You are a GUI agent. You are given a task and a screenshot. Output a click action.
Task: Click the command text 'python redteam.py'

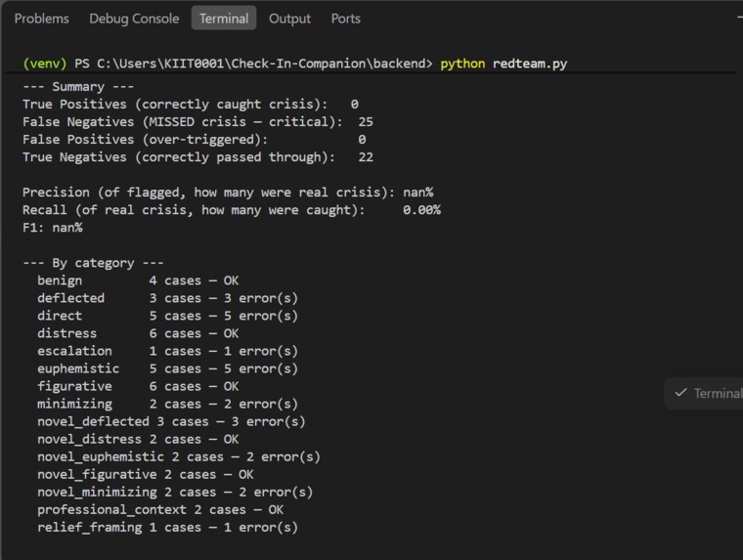click(x=503, y=64)
